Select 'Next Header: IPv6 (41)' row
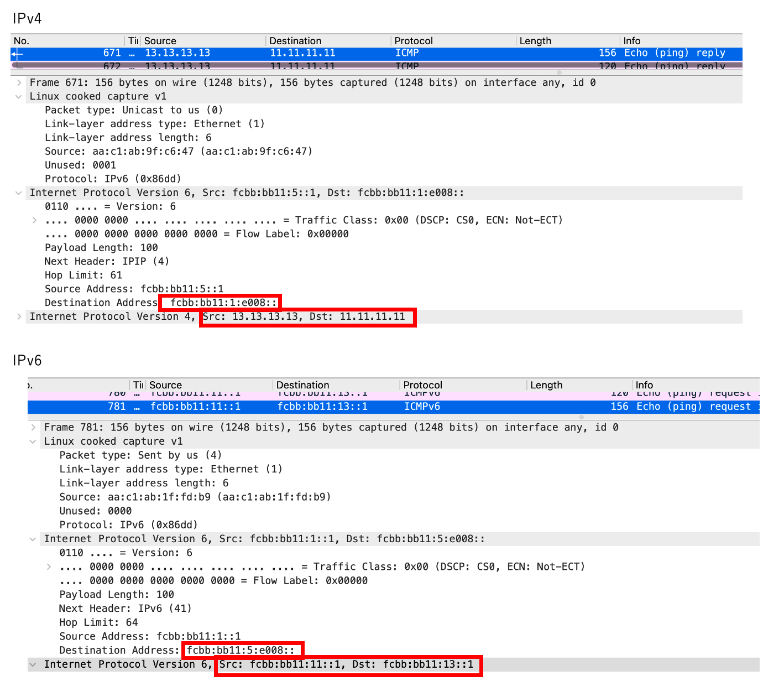 click(x=126, y=609)
